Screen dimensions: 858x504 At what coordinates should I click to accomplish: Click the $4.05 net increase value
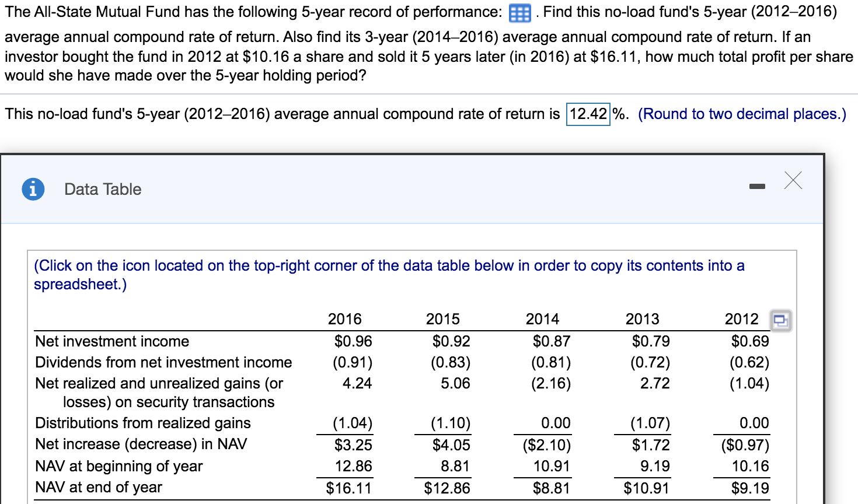coord(451,445)
